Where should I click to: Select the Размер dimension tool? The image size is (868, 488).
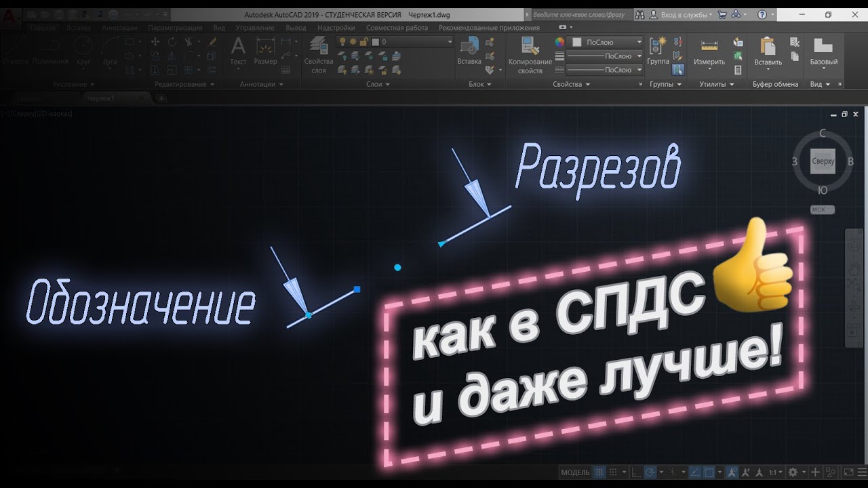coord(265,52)
